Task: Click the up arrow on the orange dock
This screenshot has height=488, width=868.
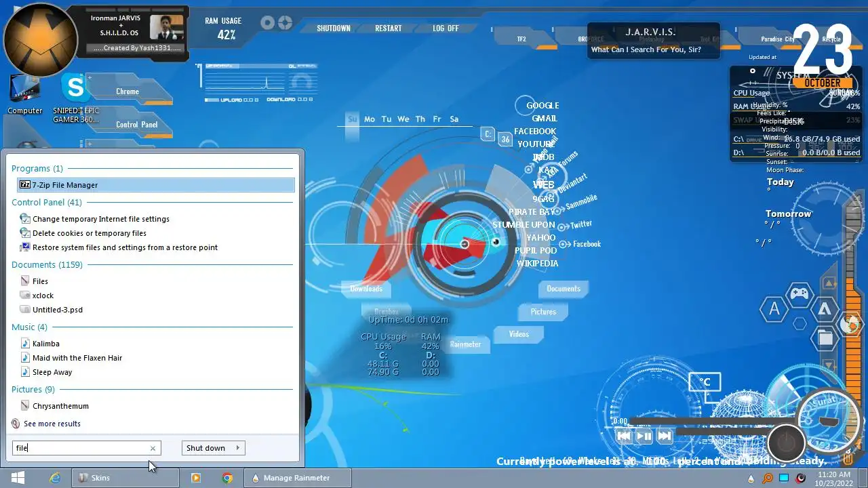Action: coord(829,283)
